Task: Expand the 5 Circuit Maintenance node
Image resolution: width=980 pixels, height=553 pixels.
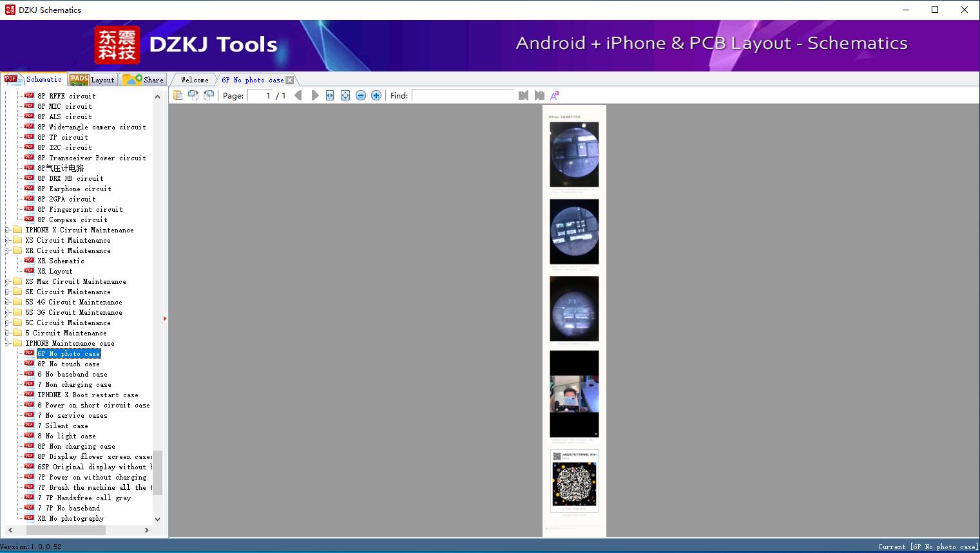Action: pyautogui.click(x=7, y=333)
